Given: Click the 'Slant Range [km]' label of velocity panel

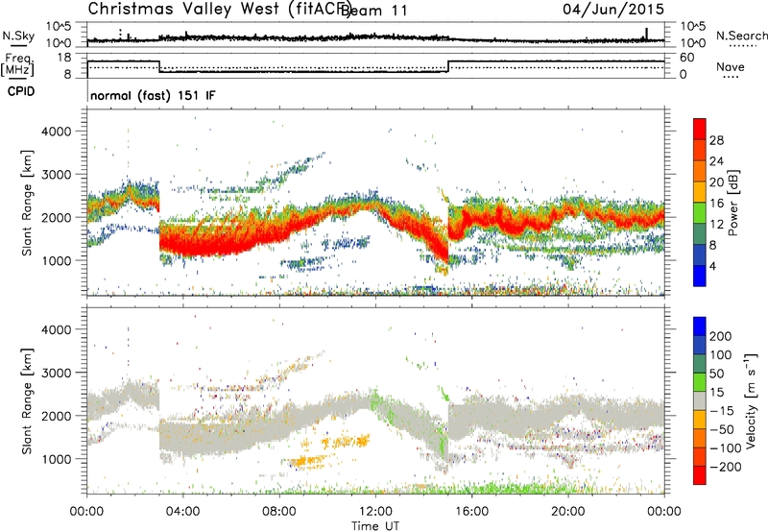Looking at the screenshot, I should (x=27, y=400).
